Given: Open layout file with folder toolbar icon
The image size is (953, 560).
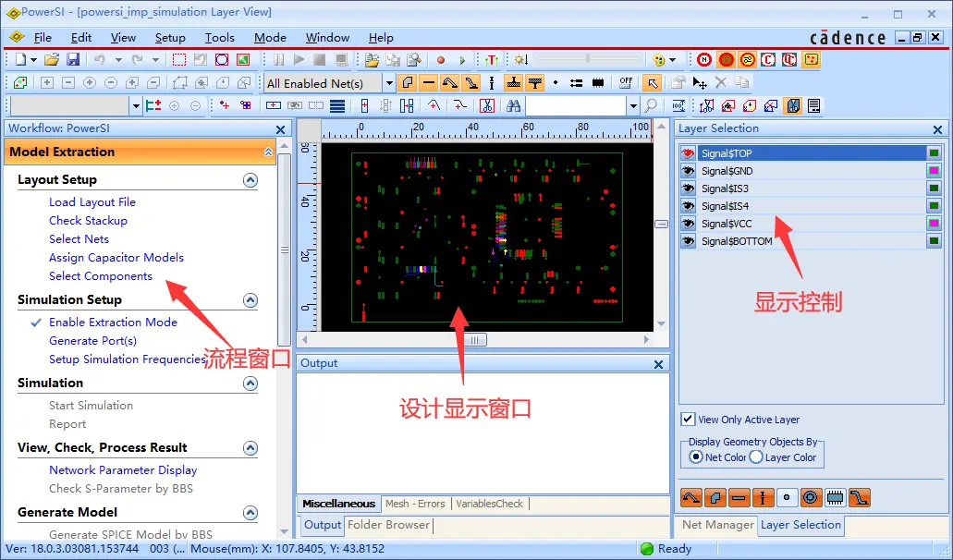Looking at the screenshot, I should click(52, 59).
